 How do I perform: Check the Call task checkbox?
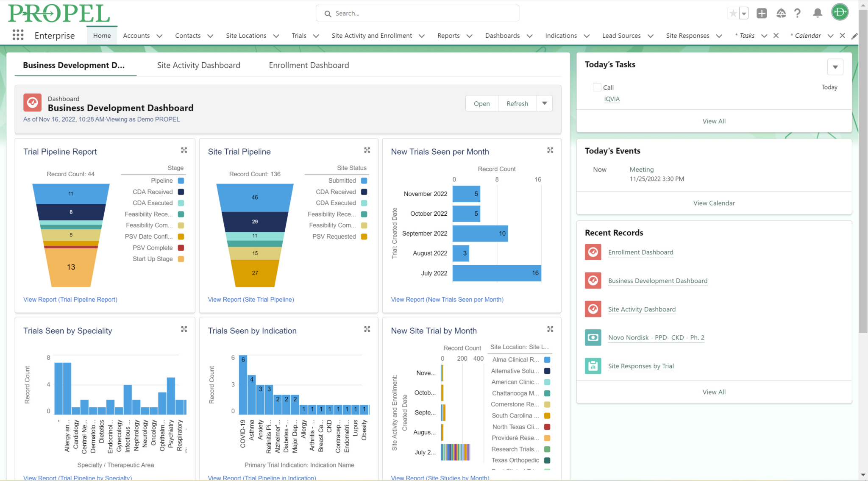point(597,87)
